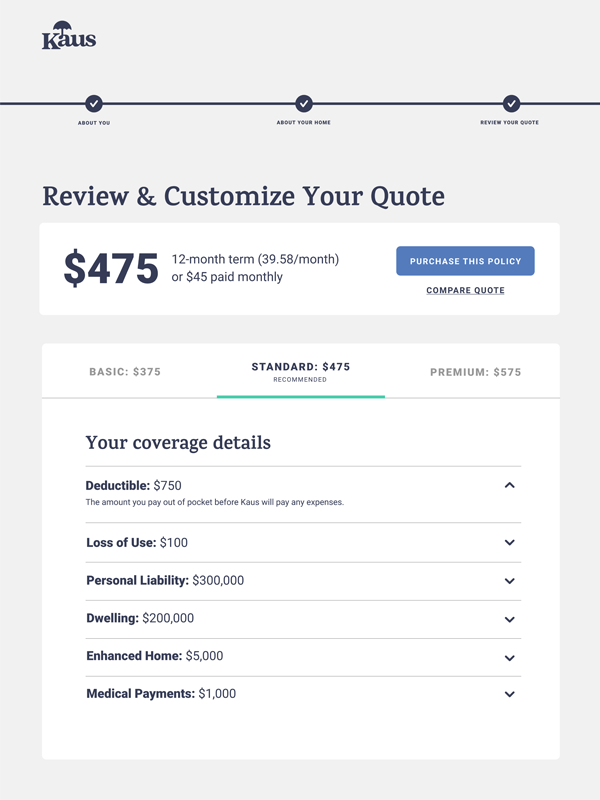
Task: Switch to the Basic $375 tab
Action: click(x=125, y=372)
